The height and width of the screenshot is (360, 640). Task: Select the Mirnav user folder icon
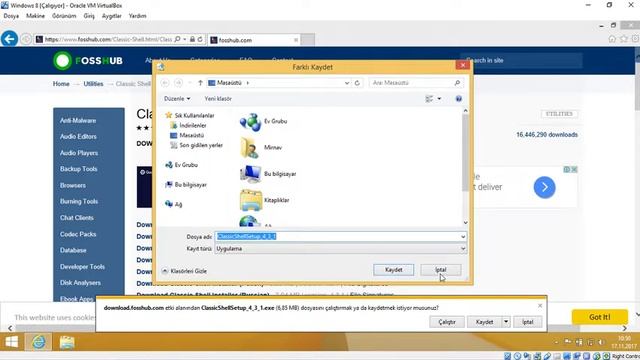tap(250, 148)
